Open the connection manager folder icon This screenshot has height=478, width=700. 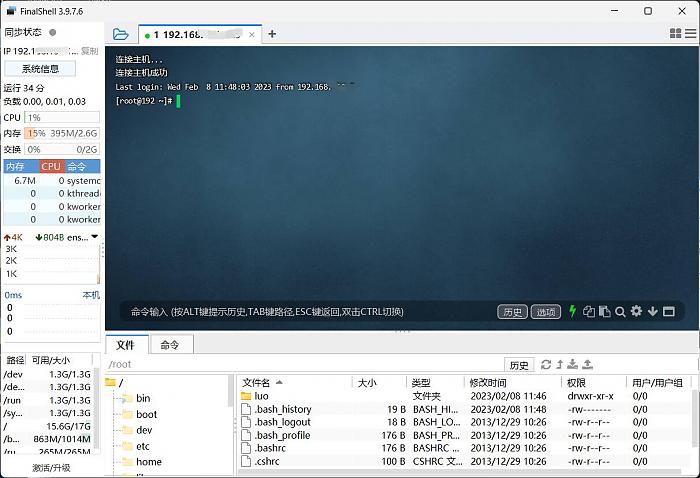point(121,34)
